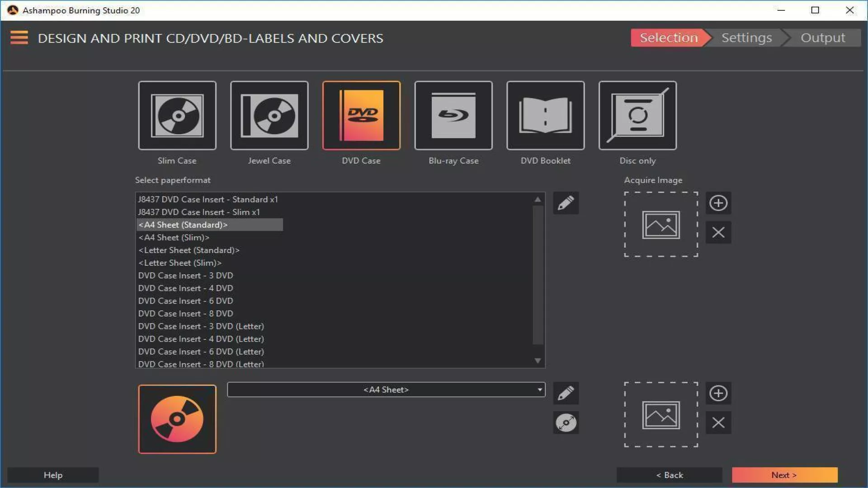Click pencil edit icon beside paper format list
Viewport: 868px width, 488px height.
point(566,203)
